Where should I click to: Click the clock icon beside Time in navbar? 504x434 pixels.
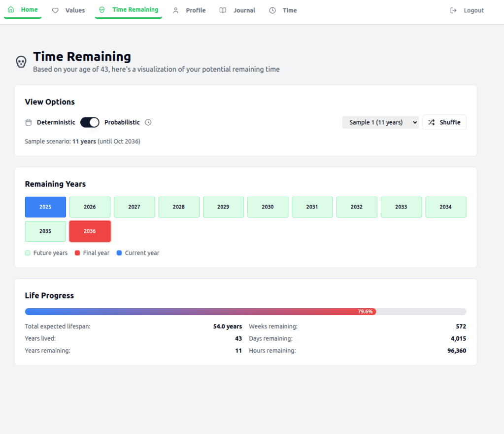(x=272, y=10)
